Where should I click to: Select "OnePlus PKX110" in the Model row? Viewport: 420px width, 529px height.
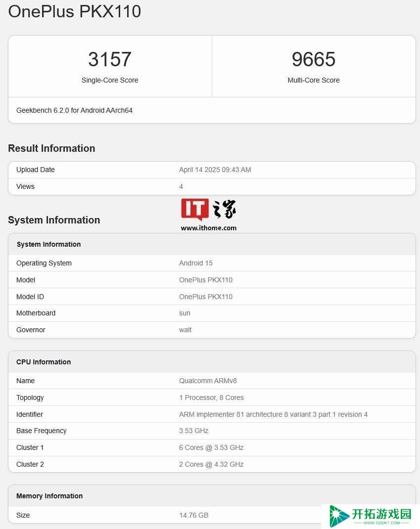[206, 280]
